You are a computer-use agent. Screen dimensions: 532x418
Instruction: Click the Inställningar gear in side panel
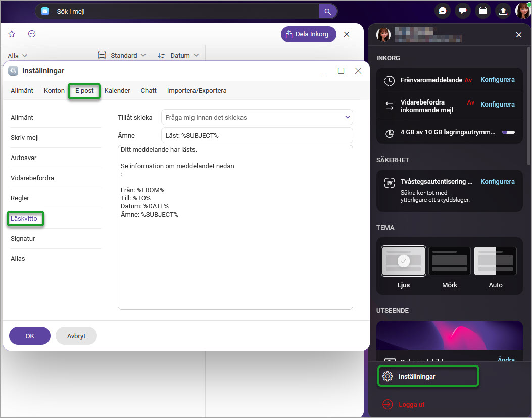(x=388, y=376)
